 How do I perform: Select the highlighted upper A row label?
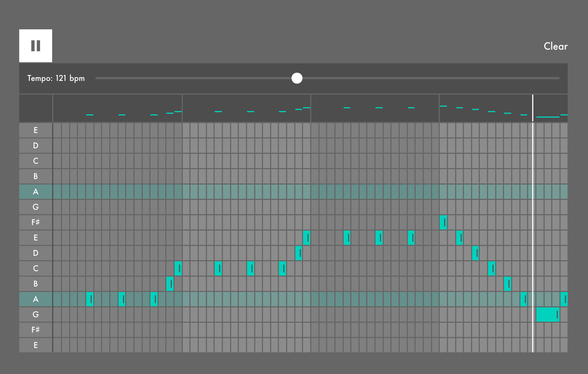[x=36, y=192]
